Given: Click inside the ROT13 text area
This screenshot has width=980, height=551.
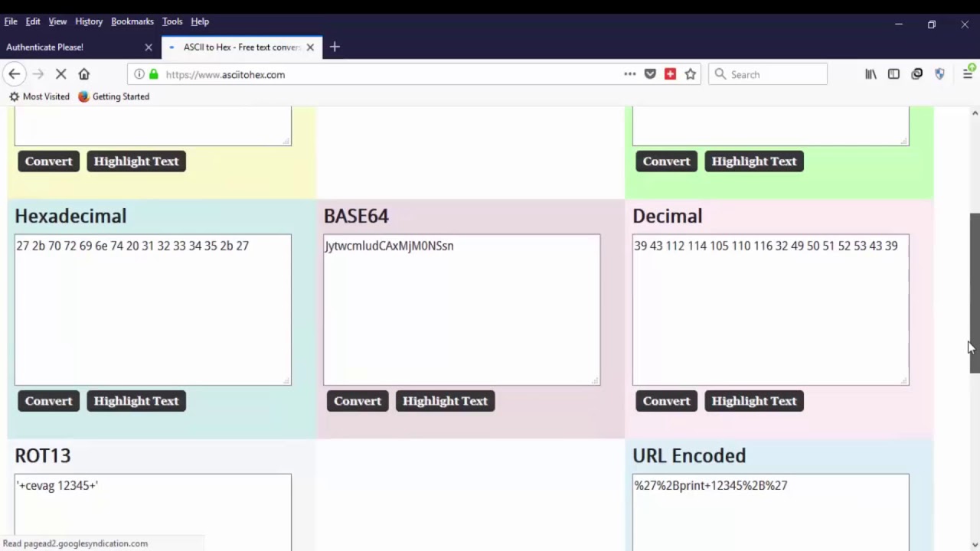Looking at the screenshot, I should (x=153, y=512).
